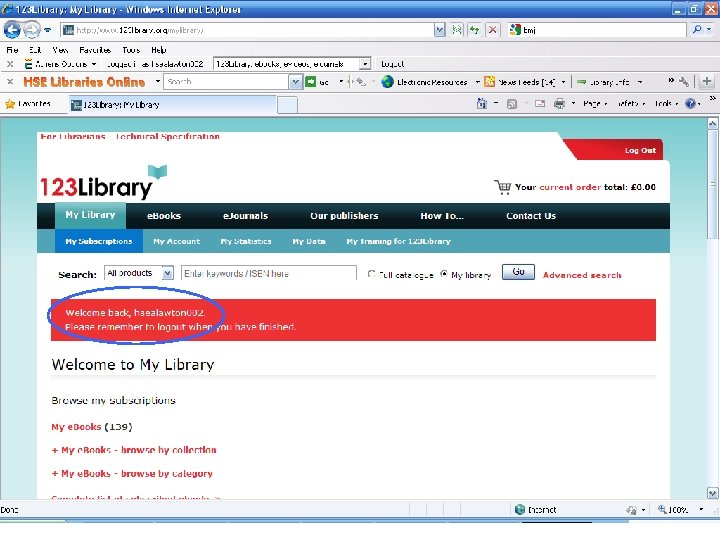Click the Compatibility View icon

click(x=457, y=30)
